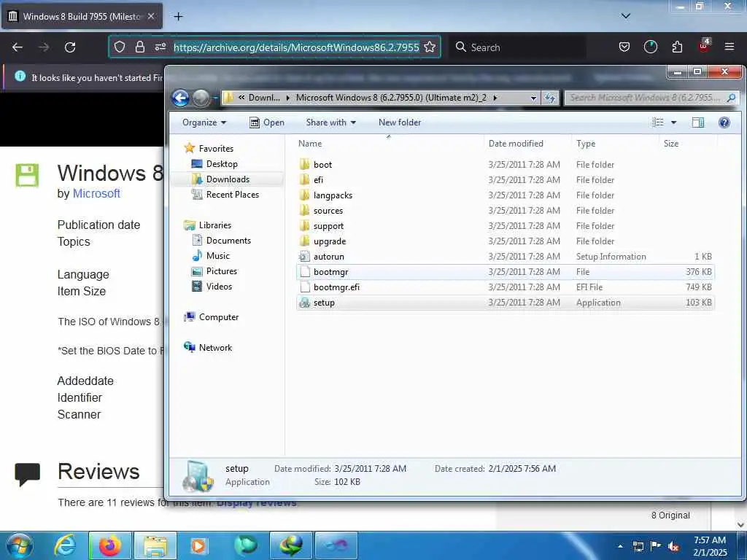Open the address bar history dropdown
Viewport: 747px width, 560px height.
[533, 98]
